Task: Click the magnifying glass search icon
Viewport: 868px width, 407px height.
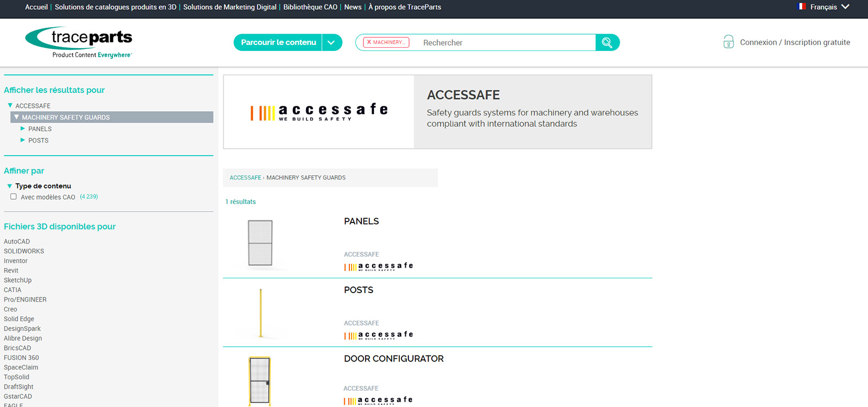Action: [x=607, y=42]
